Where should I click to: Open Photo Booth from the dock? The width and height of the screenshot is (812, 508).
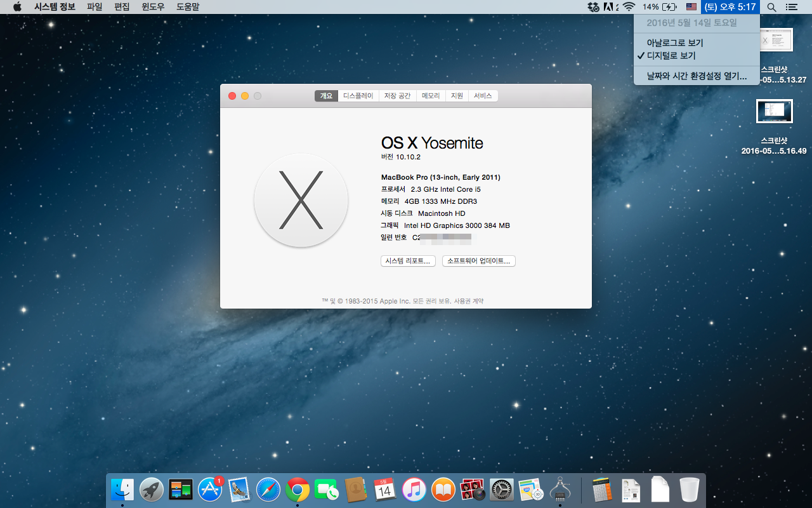point(473,490)
